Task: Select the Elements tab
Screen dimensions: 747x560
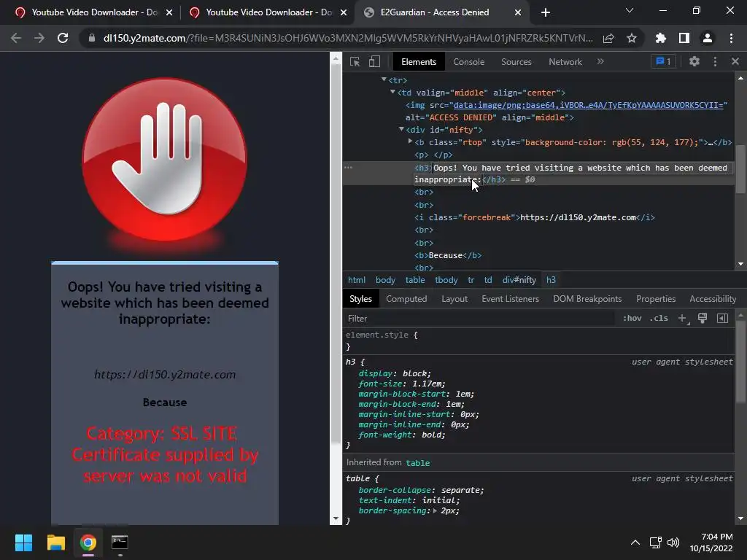Action: 418,62
